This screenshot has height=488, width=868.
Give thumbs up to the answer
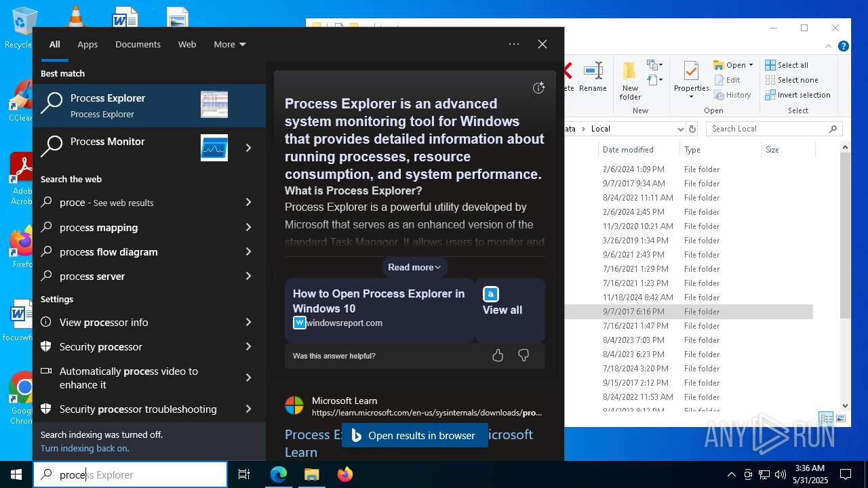[498, 355]
